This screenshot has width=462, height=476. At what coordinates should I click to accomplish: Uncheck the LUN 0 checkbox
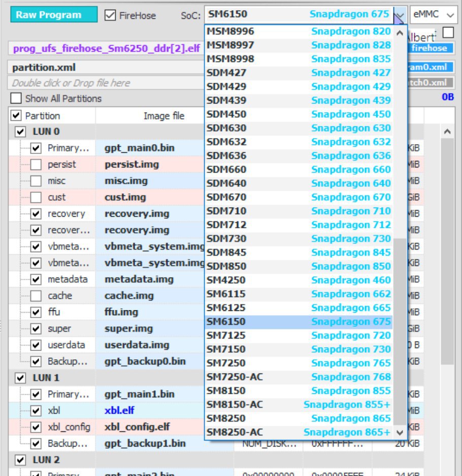[x=20, y=131]
